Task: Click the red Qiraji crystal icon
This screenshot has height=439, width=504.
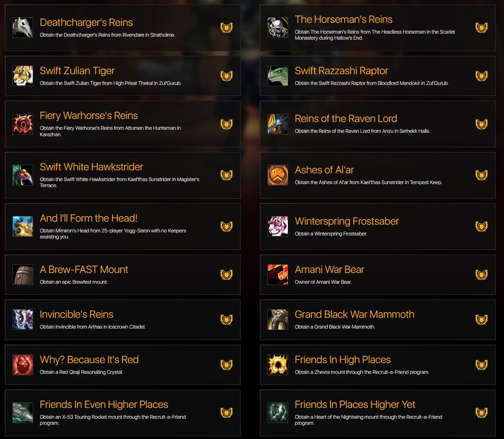Action: (x=23, y=365)
